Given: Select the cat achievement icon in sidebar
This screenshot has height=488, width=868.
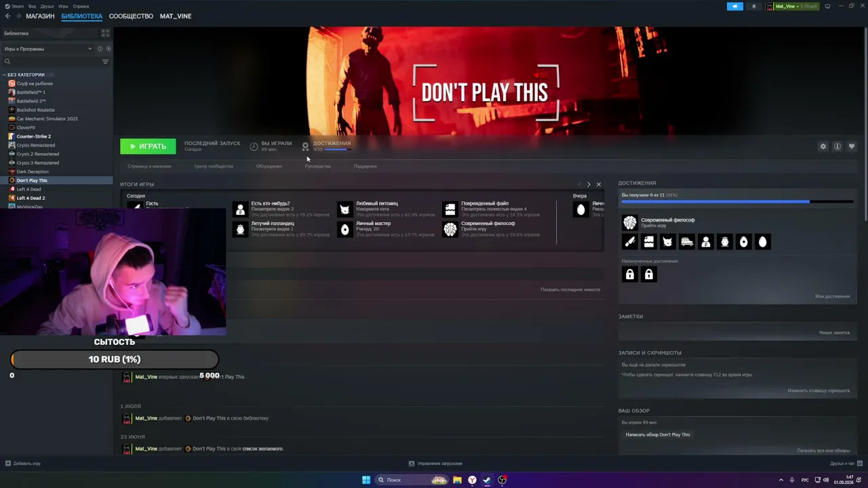Looking at the screenshot, I should [x=668, y=242].
